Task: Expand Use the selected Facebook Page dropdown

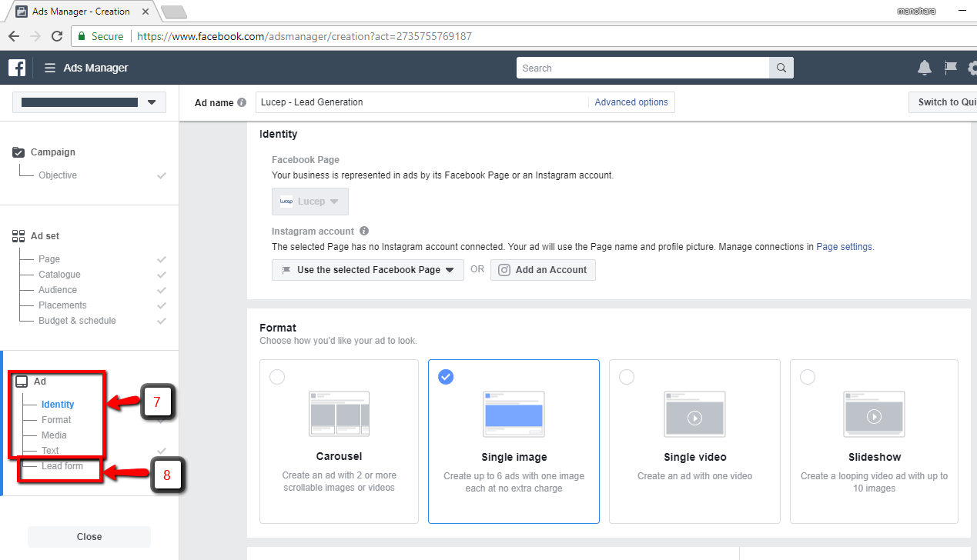Action: pyautogui.click(x=368, y=270)
